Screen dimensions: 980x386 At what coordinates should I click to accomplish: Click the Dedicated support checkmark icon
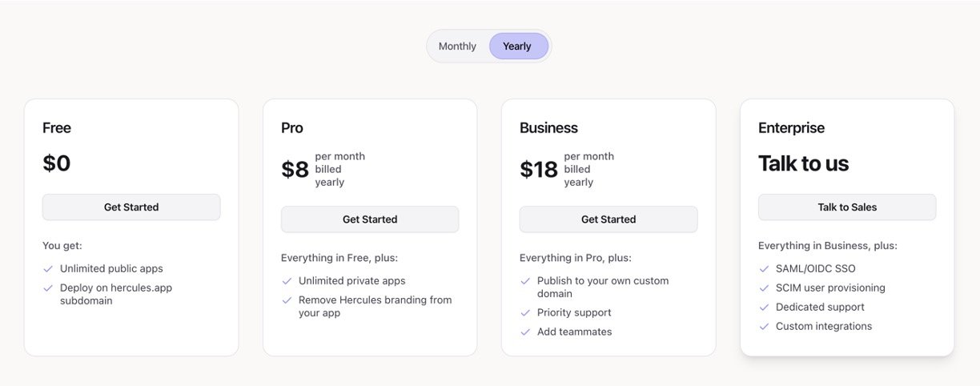pyautogui.click(x=764, y=308)
